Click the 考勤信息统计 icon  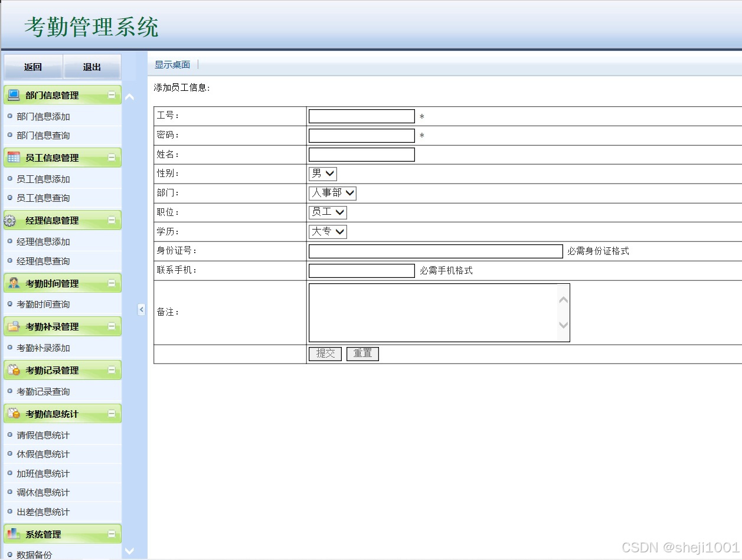(x=14, y=414)
